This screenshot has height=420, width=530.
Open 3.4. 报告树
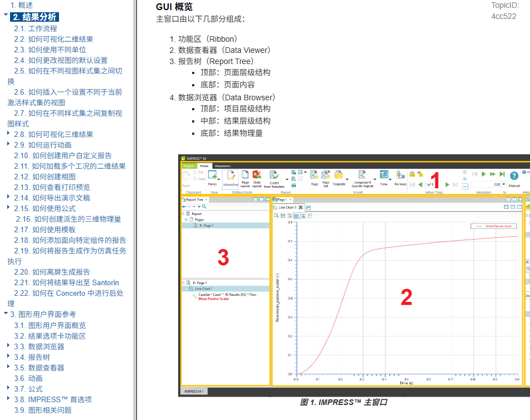pyautogui.click(x=32, y=357)
